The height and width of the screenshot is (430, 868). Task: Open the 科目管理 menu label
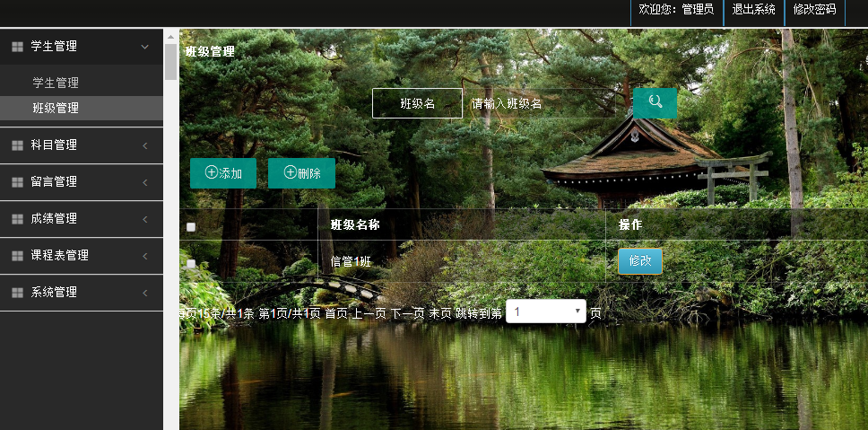54,145
